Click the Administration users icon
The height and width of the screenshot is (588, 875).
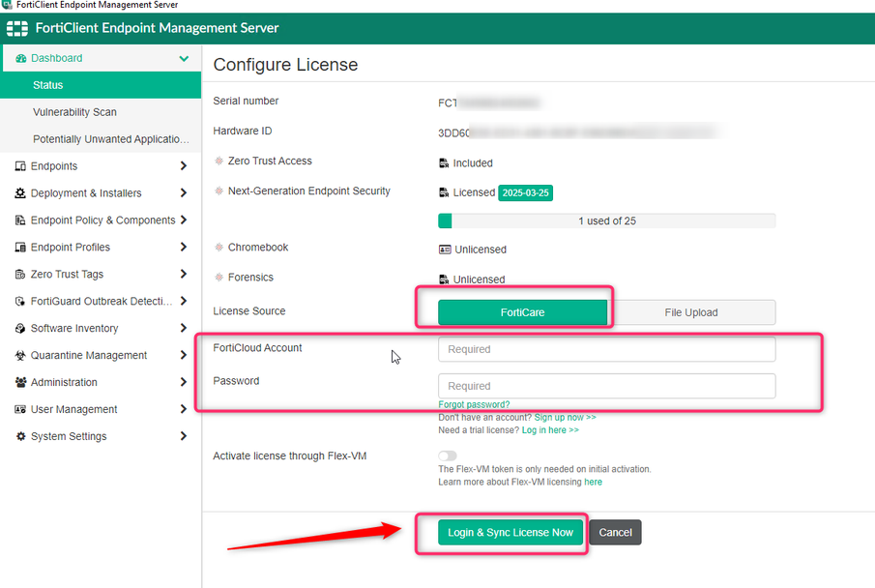click(x=20, y=382)
